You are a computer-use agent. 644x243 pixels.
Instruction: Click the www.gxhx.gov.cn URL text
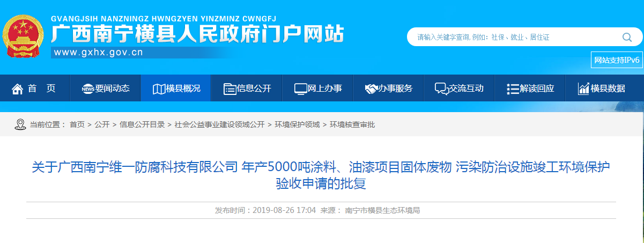99,53
